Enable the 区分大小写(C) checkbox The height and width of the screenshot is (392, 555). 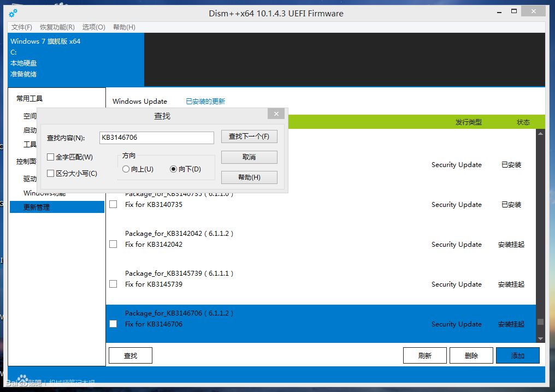51,174
